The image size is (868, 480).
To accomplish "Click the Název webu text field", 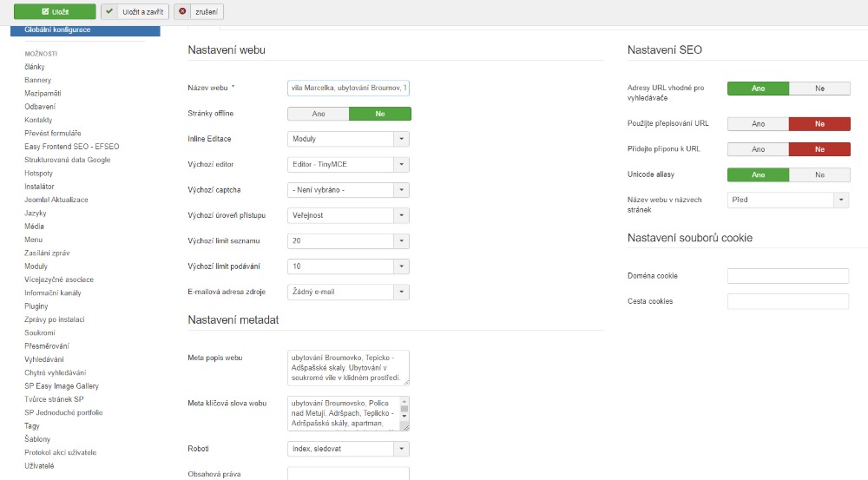I will [348, 88].
